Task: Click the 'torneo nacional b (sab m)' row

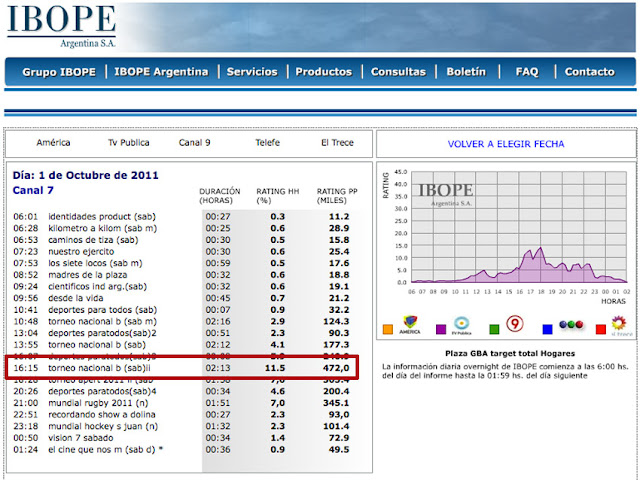Action: pyautogui.click(x=181, y=321)
